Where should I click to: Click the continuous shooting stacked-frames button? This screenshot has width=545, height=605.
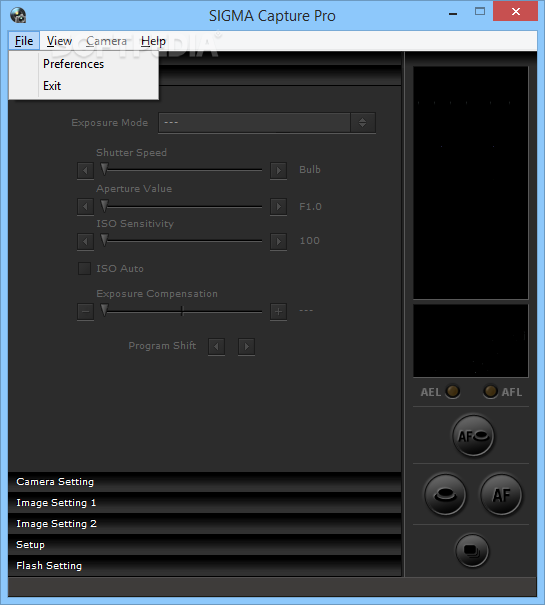(x=472, y=550)
